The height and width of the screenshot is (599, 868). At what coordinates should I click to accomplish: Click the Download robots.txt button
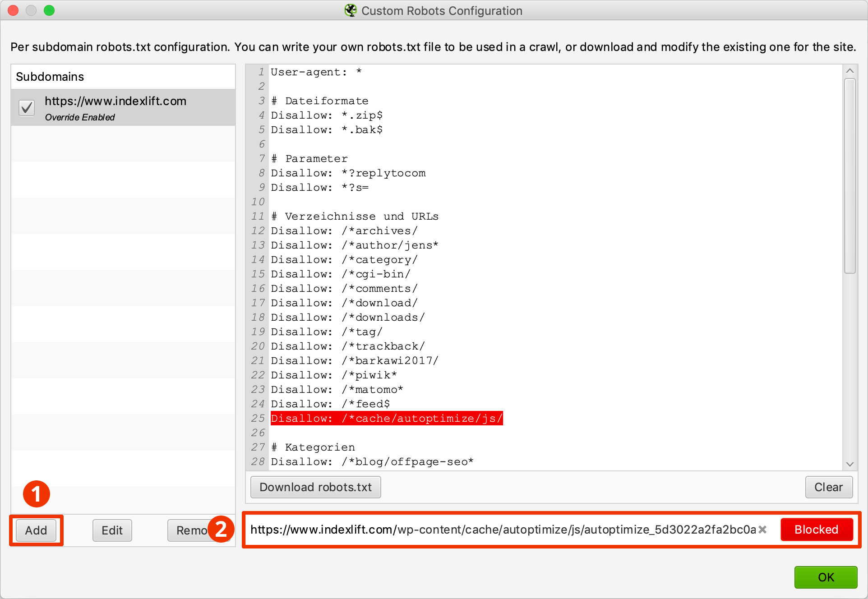tap(315, 487)
